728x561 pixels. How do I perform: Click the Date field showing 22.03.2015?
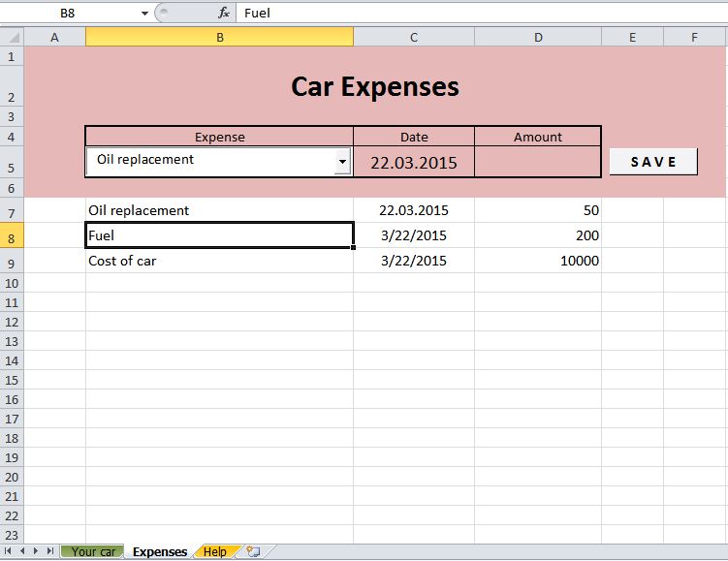tap(413, 162)
